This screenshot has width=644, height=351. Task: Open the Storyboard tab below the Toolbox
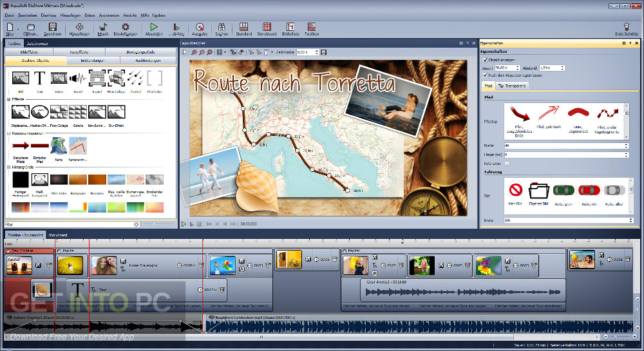(58, 235)
